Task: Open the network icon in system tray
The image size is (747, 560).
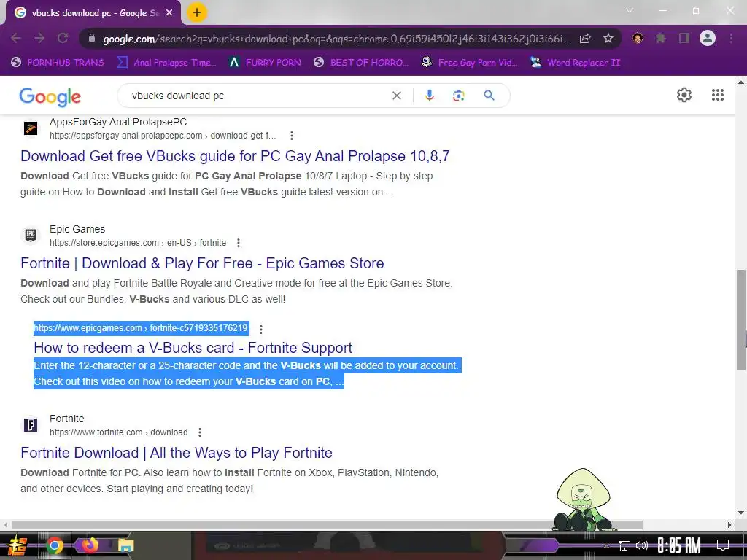Action: [624, 545]
